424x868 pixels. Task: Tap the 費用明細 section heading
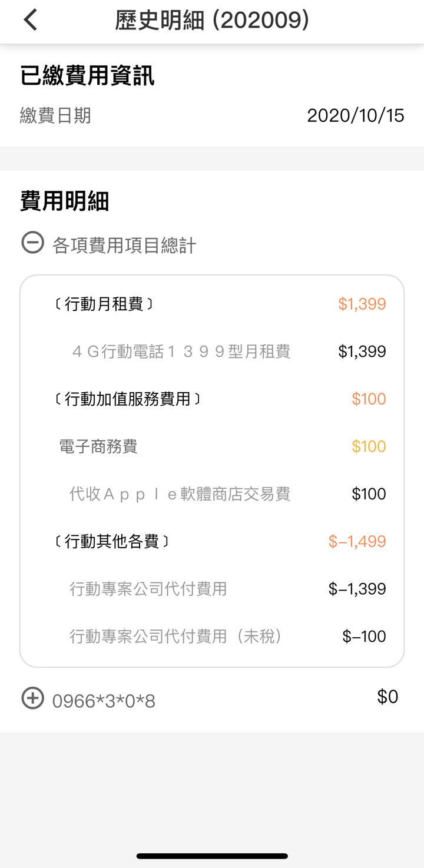[65, 201]
